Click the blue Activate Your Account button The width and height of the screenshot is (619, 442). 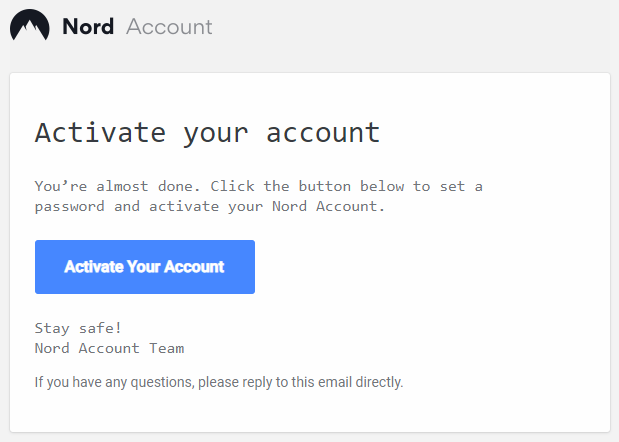coord(145,267)
